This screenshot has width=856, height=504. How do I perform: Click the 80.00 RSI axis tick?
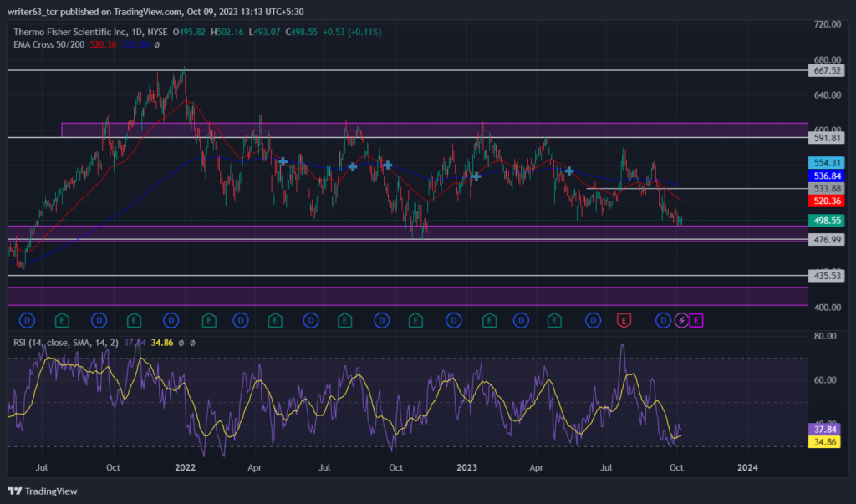pos(825,336)
